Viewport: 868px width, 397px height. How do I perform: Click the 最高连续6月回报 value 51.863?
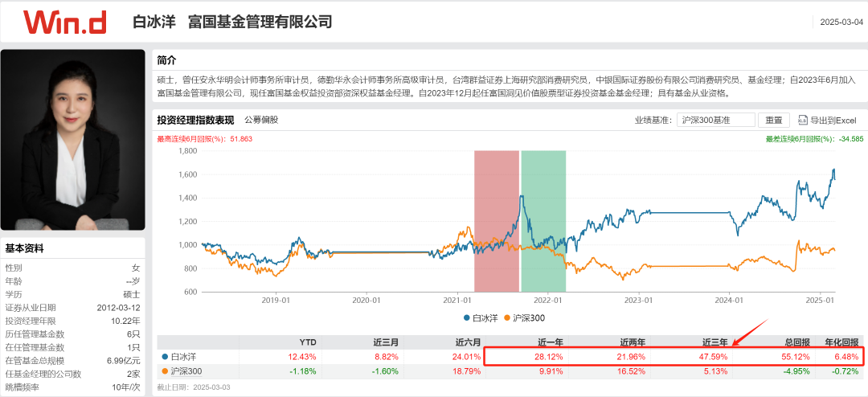click(x=241, y=139)
